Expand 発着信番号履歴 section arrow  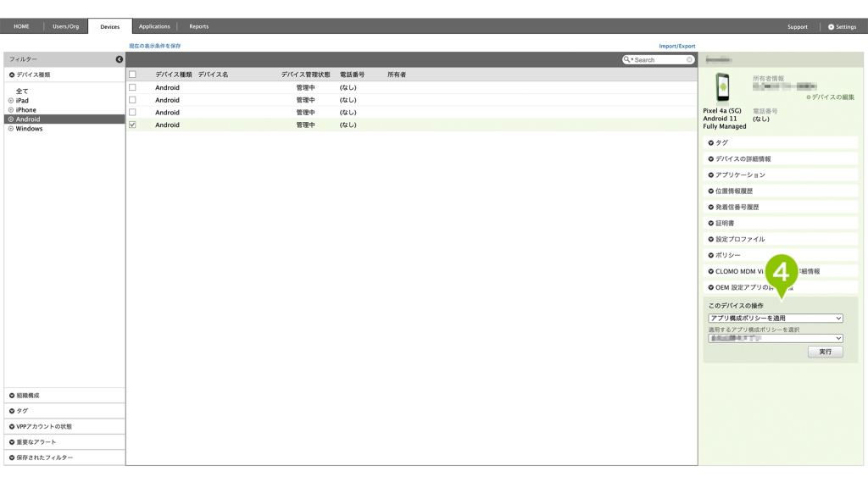(711, 207)
